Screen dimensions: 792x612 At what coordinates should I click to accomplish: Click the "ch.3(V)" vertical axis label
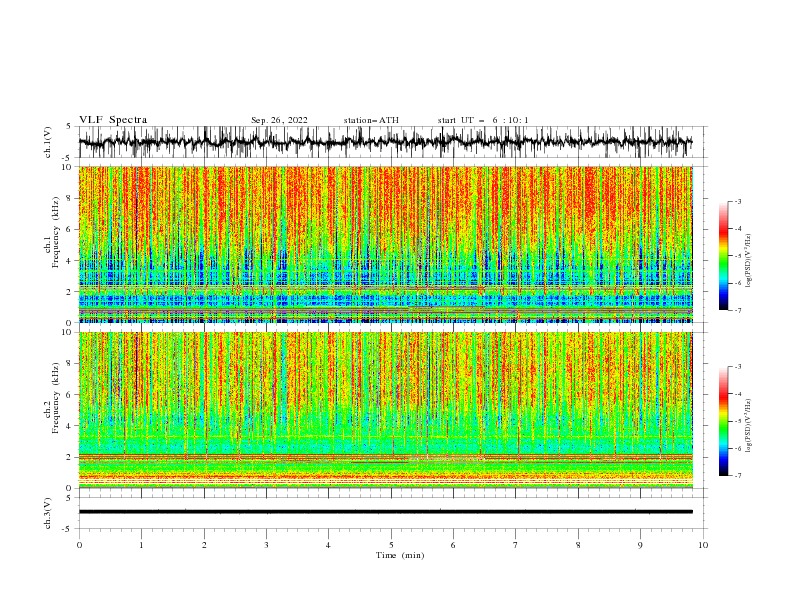48,513
